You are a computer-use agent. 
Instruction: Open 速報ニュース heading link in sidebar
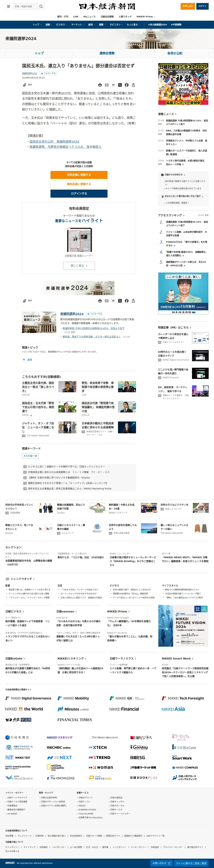coord(167,114)
